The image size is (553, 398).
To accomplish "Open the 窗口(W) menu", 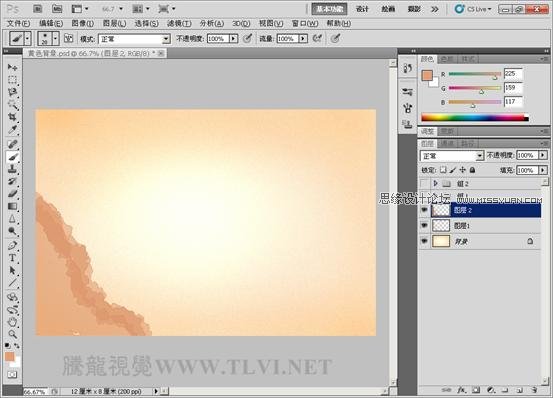I will point(305,24).
